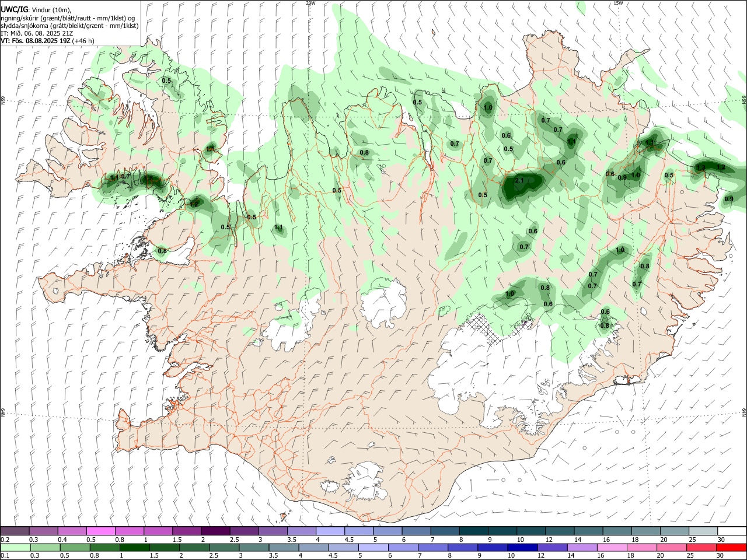Viewport: 747px width, 560px height.
Task: Click the '30' label in the top legend row
Action: pyautogui.click(x=721, y=540)
